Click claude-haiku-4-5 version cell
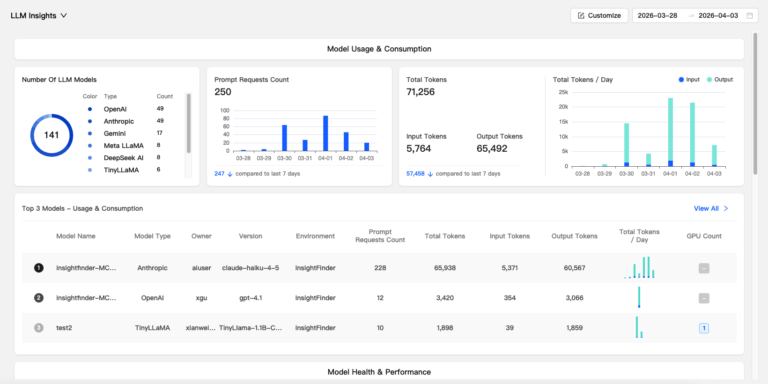The image size is (768, 384). (x=250, y=268)
